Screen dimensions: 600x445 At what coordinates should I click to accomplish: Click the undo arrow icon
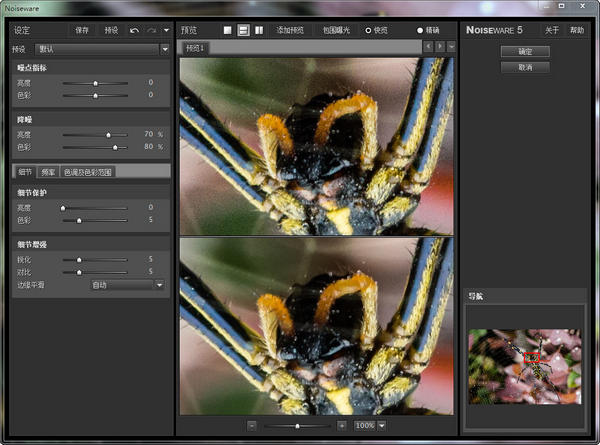tap(134, 30)
